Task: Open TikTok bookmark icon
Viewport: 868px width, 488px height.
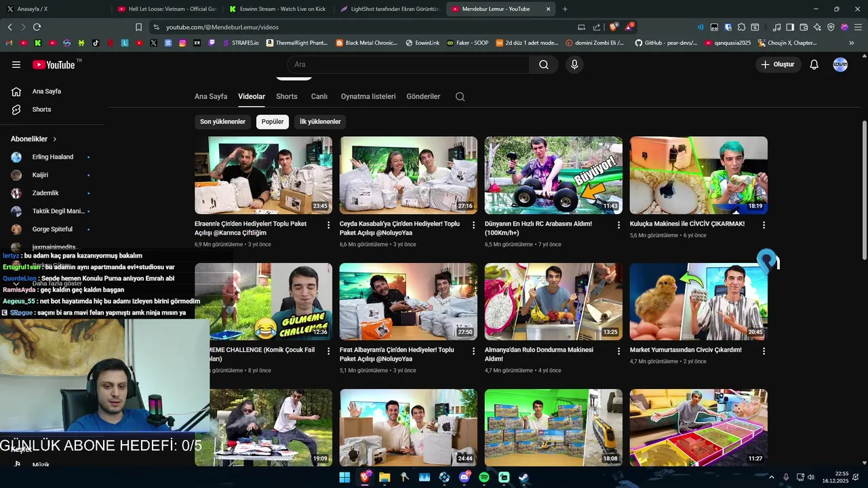Action: click(x=96, y=43)
